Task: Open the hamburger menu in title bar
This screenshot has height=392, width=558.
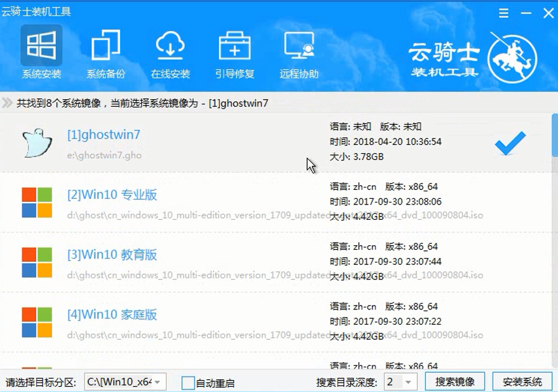Action: point(503,13)
